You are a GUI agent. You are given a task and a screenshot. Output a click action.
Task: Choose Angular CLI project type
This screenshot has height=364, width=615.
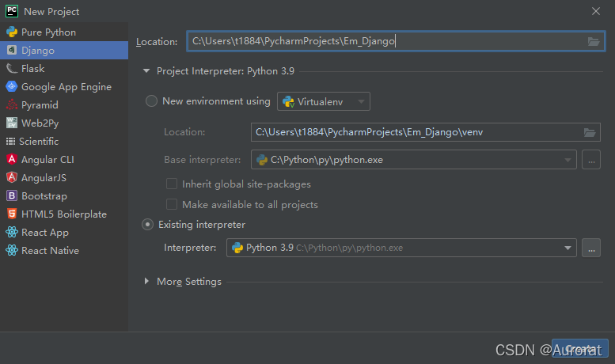64,159
